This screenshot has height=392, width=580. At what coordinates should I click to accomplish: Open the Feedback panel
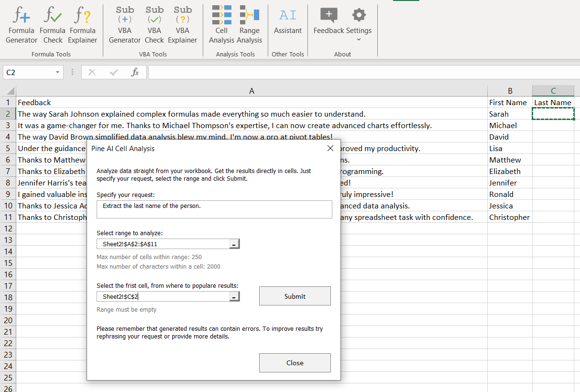pos(328,22)
